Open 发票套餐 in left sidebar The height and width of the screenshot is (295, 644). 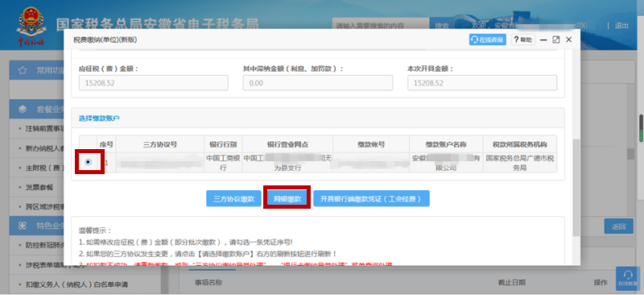(x=39, y=187)
